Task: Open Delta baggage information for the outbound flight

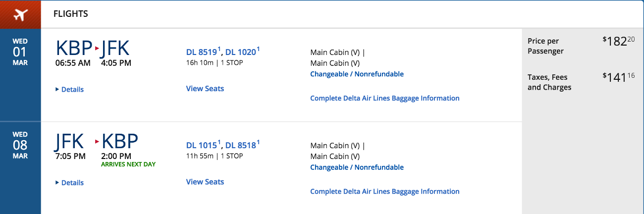Action: (385, 98)
